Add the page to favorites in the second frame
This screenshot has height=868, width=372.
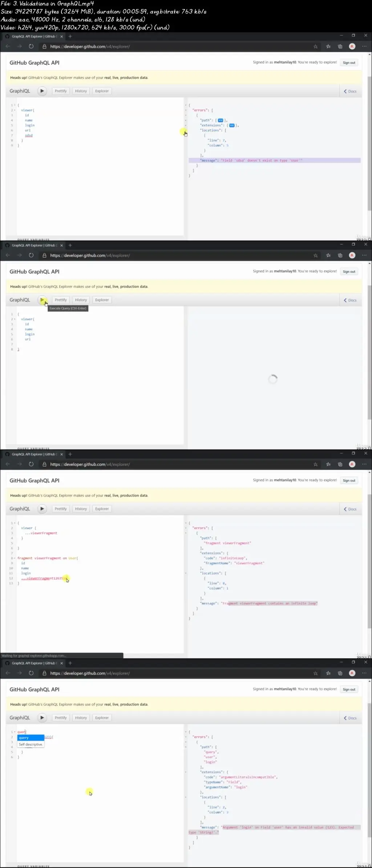[x=315, y=255]
